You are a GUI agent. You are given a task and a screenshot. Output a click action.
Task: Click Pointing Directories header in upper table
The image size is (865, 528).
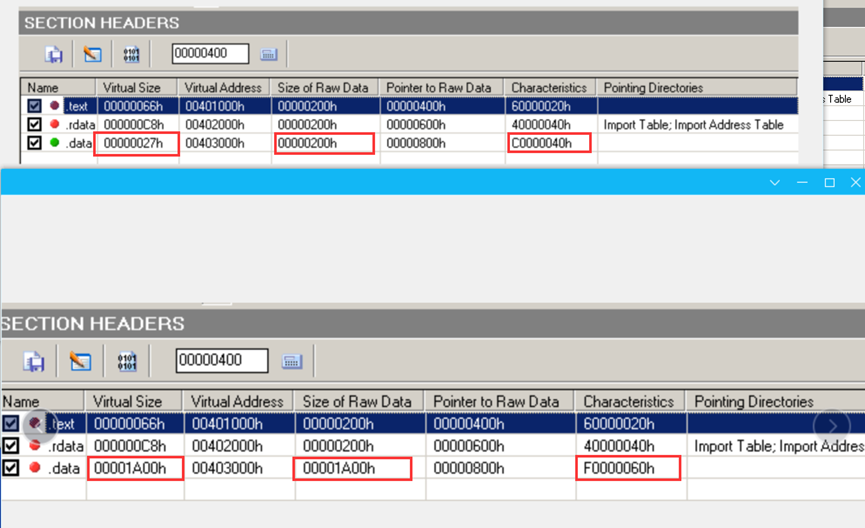tap(697, 88)
